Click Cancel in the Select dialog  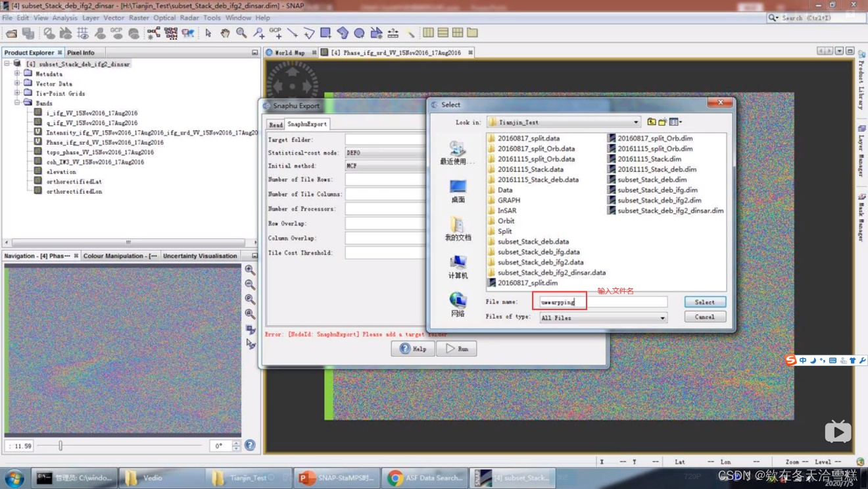coord(704,317)
